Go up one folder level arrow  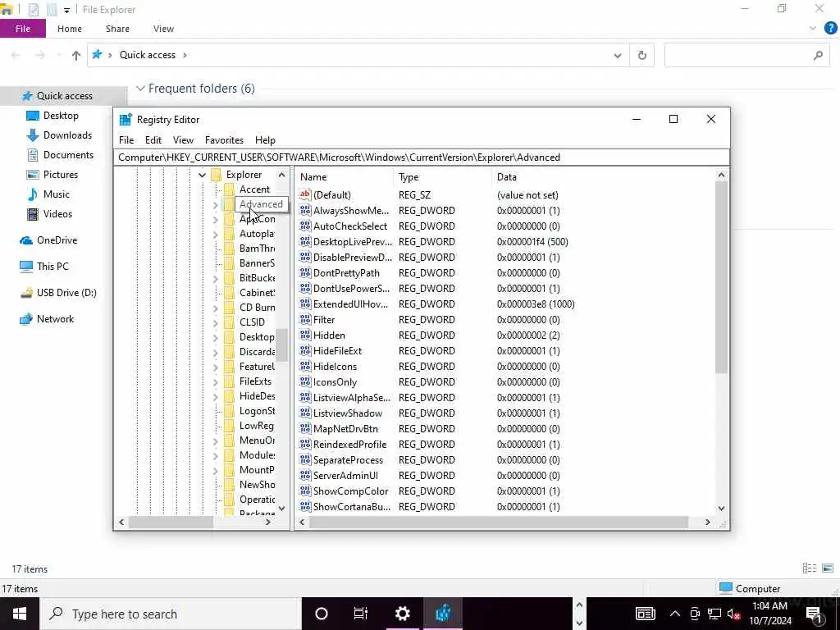pyautogui.click(x=76, y=55)
